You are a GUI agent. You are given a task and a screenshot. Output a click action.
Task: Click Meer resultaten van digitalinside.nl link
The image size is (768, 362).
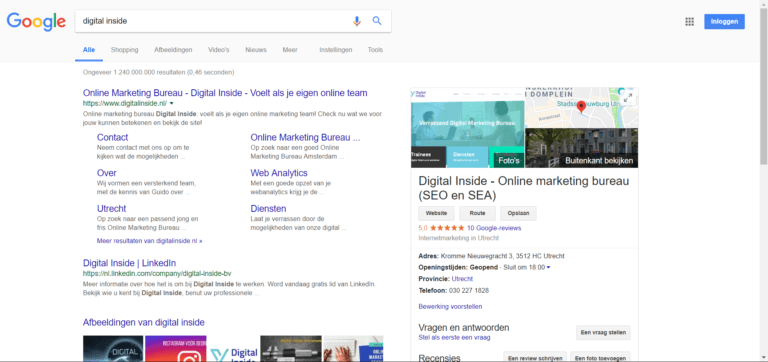[x=149, y=241]
